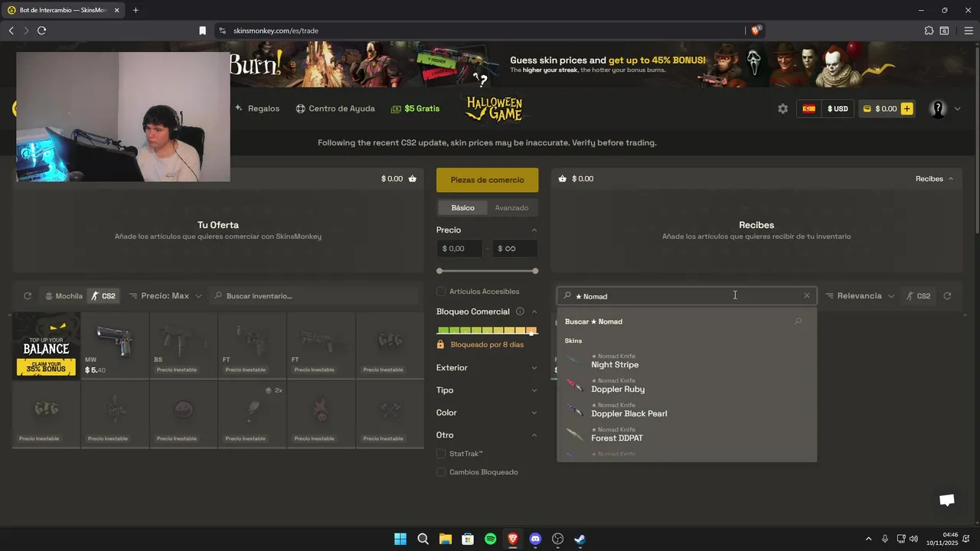Click the basket icon beside Recibes total
The width and height of the screenshot is (980, 551).
563,178
